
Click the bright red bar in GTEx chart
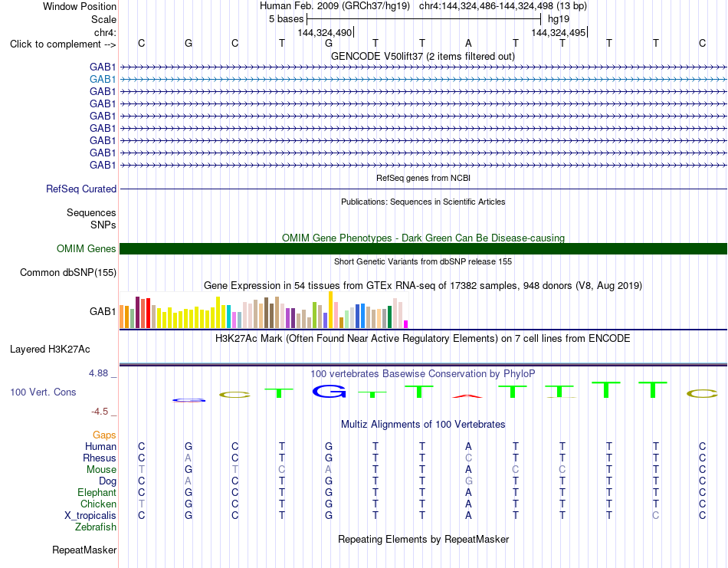coord(148,314)
